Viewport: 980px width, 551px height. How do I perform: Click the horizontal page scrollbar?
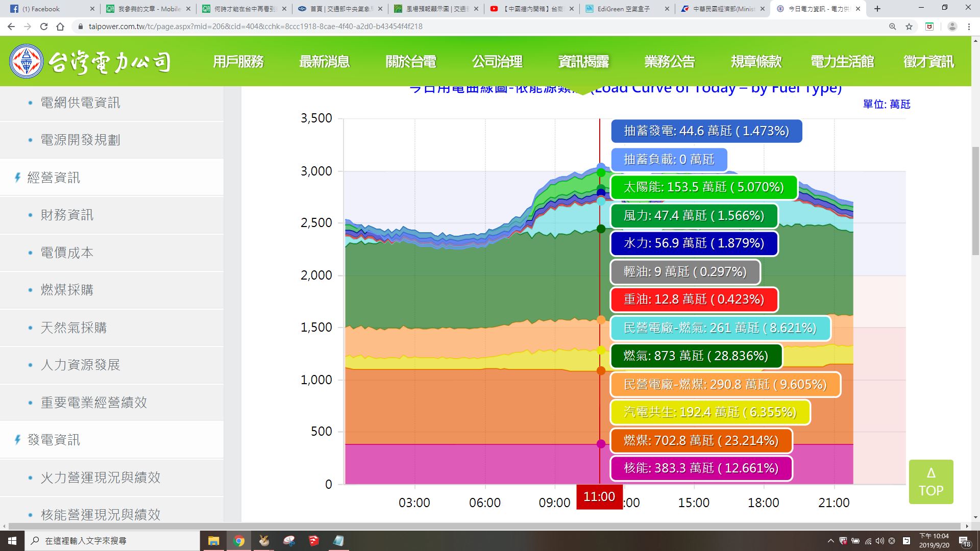485,526
